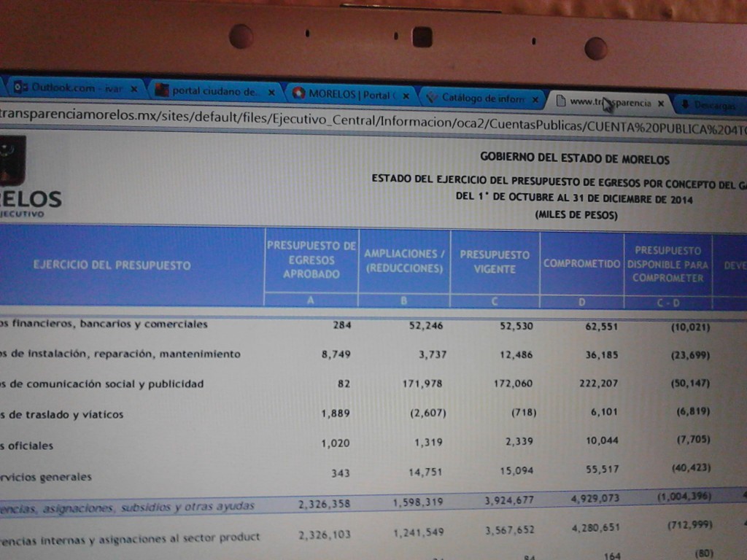This screenshot has width=747, height=560.
Task: Select Presupuesto Disponible para Comprometer header
Action: pos(667,264)
